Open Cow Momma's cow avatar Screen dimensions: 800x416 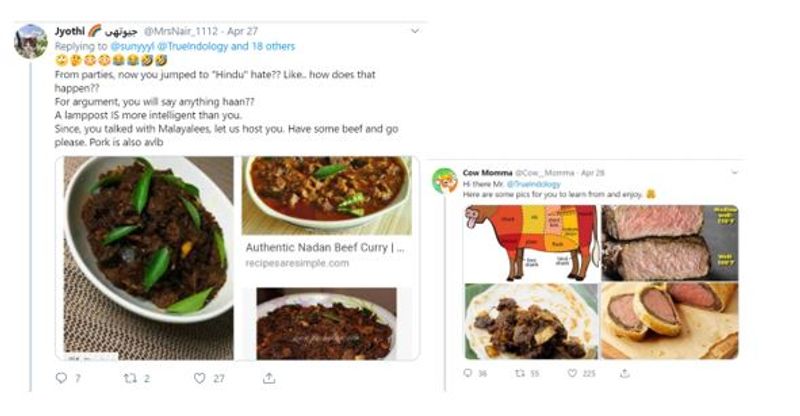tap(445, 181)
